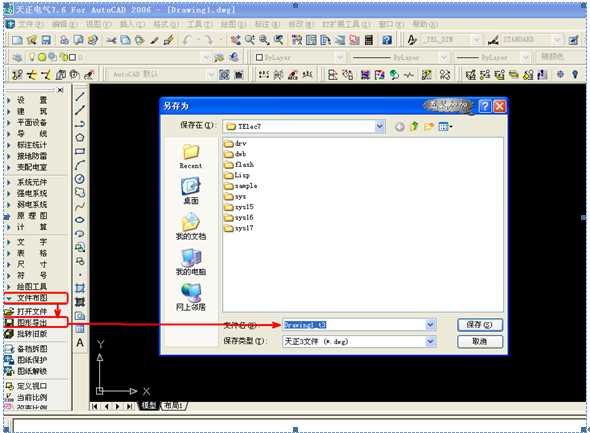Click the 取消 cancel button
This screenshot has height=433, width=590.
480,341
